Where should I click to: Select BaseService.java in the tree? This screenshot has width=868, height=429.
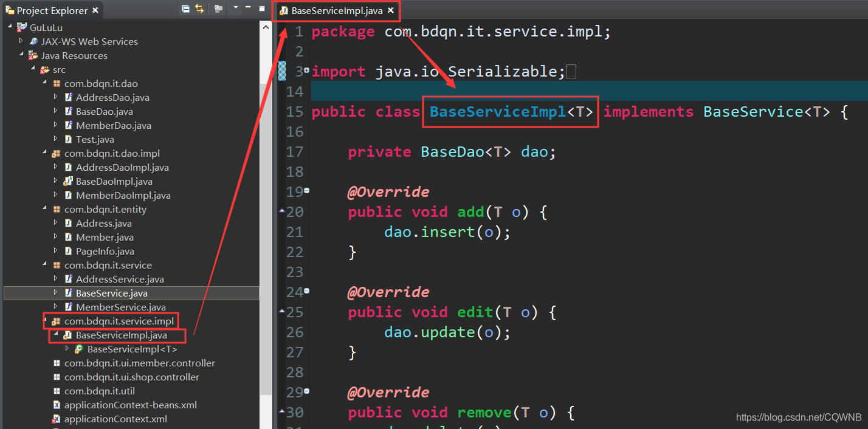click(112, 293)
